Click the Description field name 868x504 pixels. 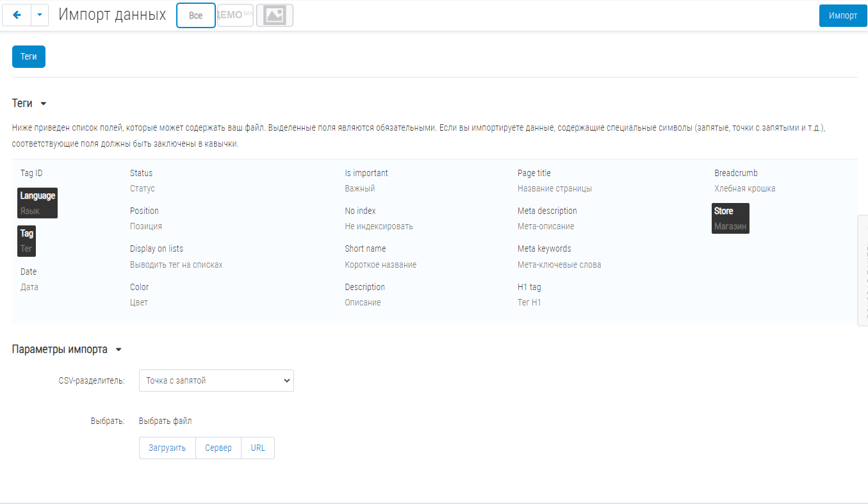[x=364, y=287]
